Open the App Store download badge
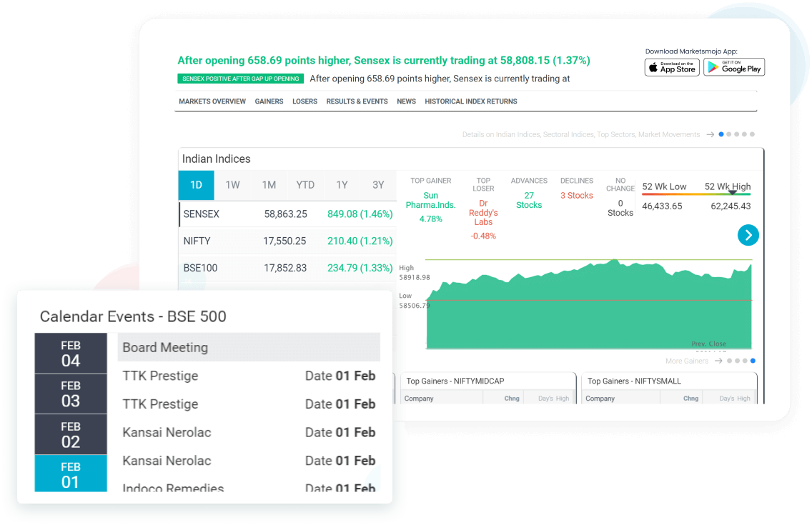812x525 pixels. (672, 67)
